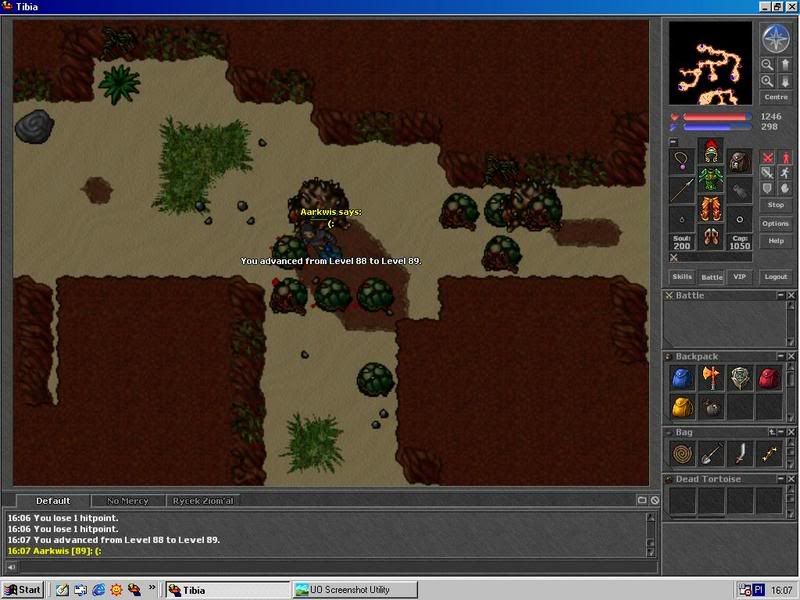
Task: Move minimap down one floor
Action: point(785,81)
